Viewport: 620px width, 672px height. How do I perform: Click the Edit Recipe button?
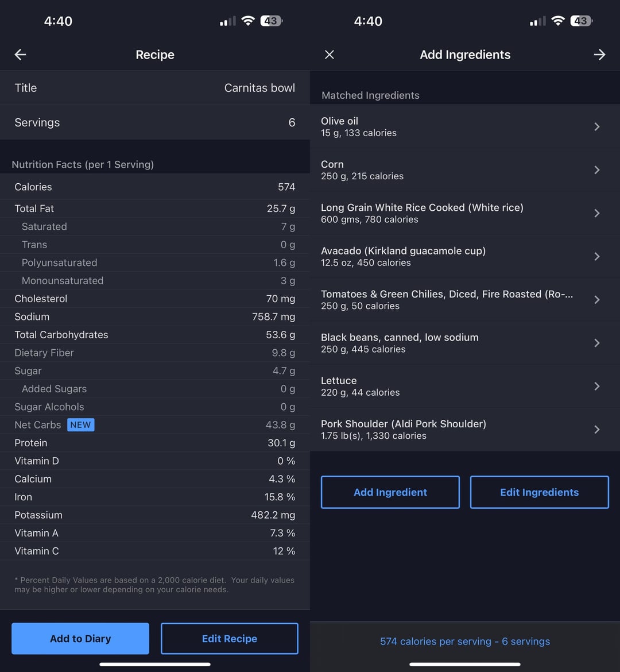click(x=229, y=639)
